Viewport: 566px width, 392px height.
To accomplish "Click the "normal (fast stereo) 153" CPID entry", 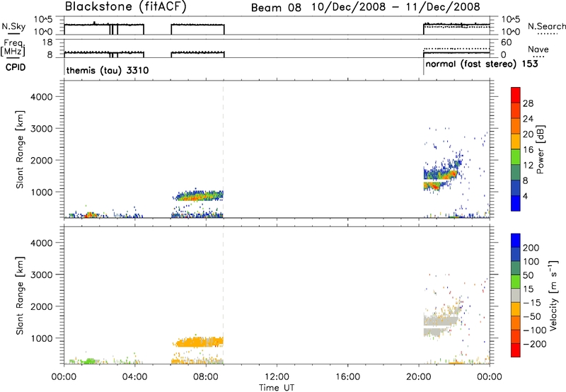I will [482, 64].
